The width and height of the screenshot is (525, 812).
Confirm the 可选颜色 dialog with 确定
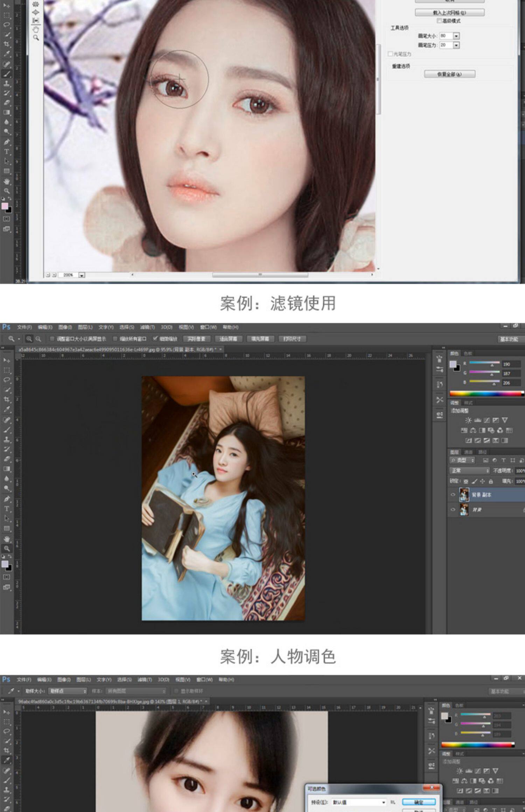[419, 802]
